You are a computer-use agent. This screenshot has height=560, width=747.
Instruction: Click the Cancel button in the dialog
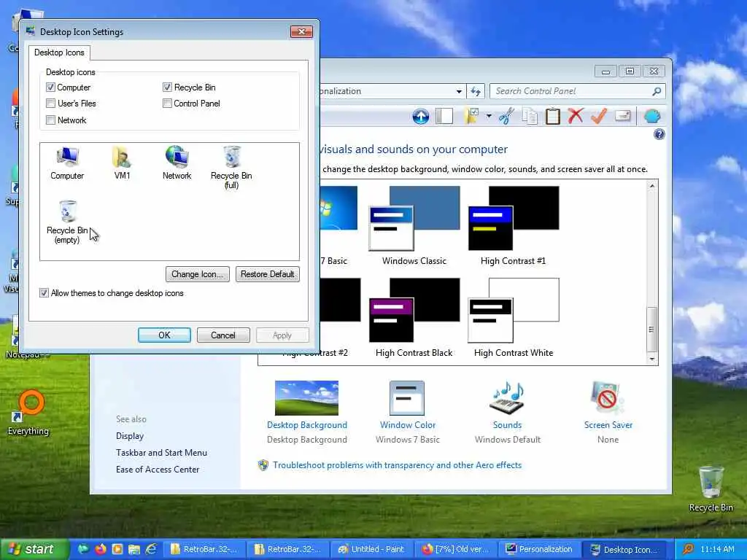click(223, 335)
